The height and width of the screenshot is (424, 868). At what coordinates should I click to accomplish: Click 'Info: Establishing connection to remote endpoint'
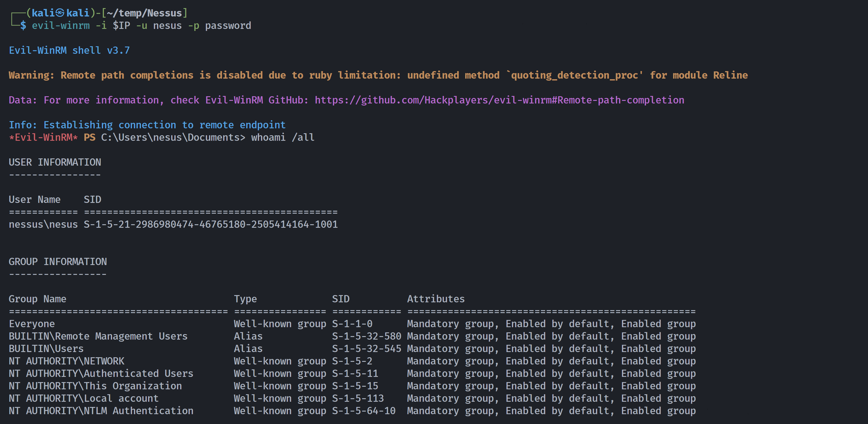coord(147,125)
